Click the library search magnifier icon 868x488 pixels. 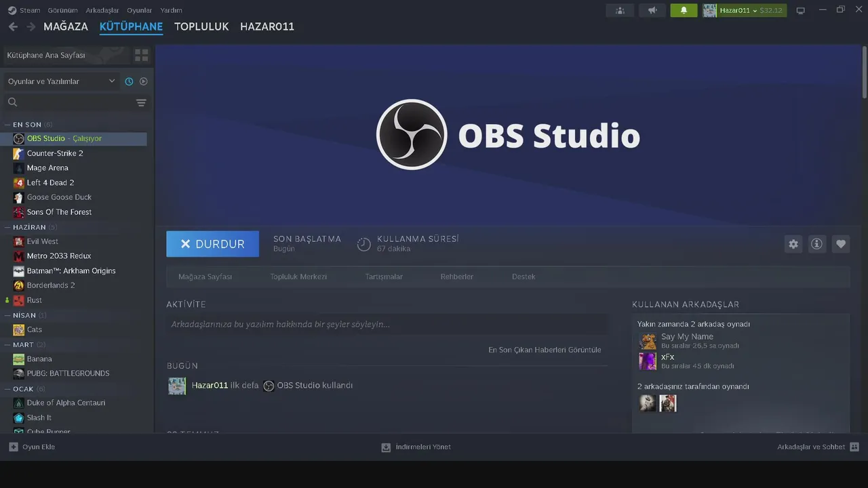point(12,102)
